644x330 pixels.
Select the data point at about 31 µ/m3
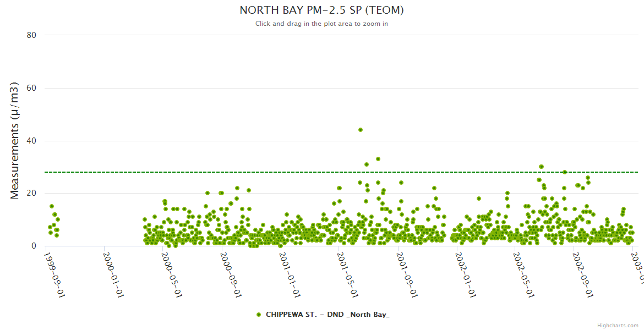click(x=367, y=164)
